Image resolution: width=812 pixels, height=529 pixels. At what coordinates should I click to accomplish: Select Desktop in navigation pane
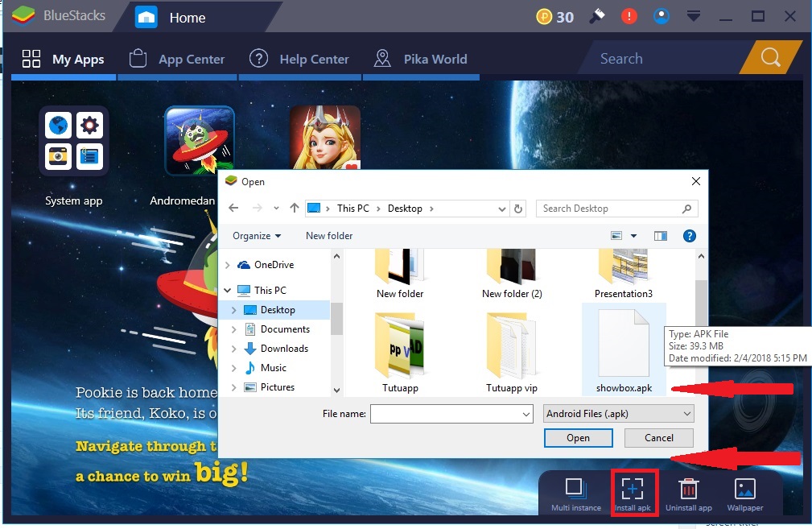pos(270,310)
